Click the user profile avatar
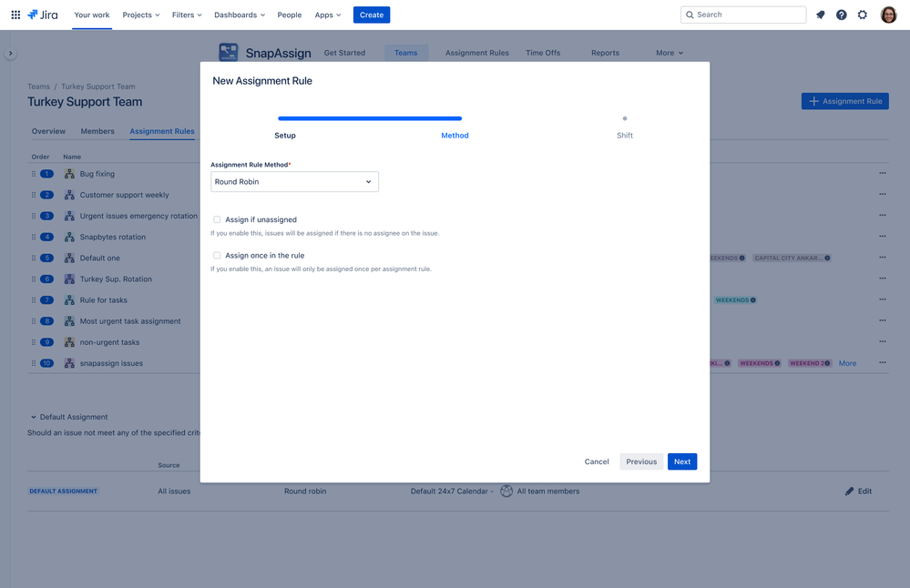 click(x=888, y=15)
